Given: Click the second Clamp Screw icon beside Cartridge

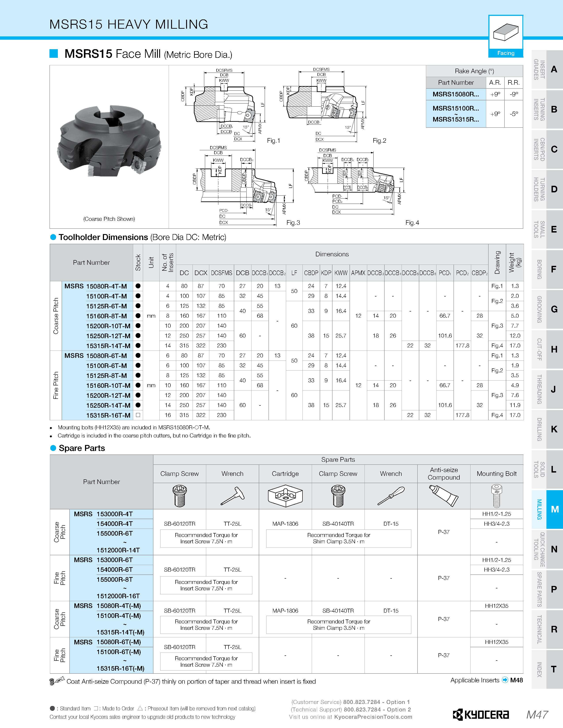Looking at the screenshot, I should pyautogui.click(x=338, y=496).
